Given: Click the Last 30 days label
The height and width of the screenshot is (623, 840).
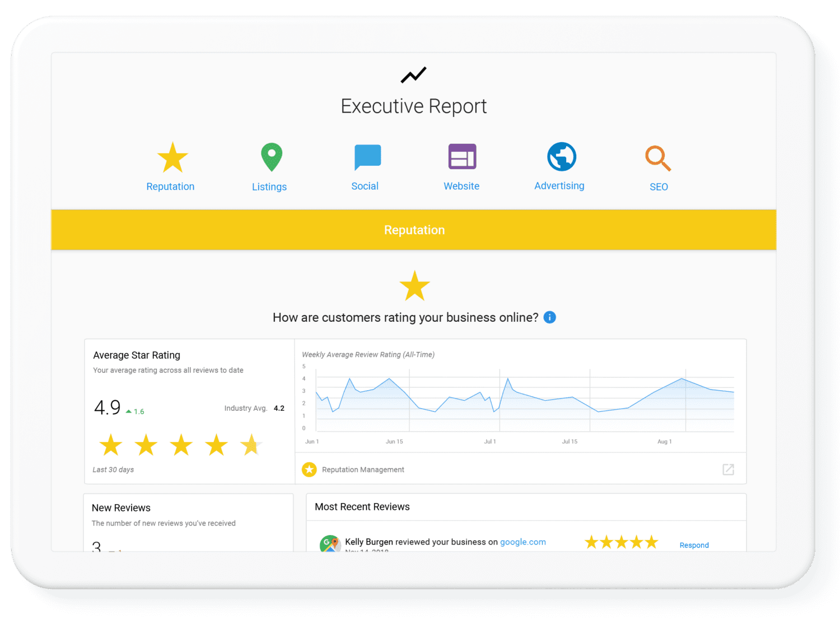Looking at the screenshot, I should (x=113, y=470).
